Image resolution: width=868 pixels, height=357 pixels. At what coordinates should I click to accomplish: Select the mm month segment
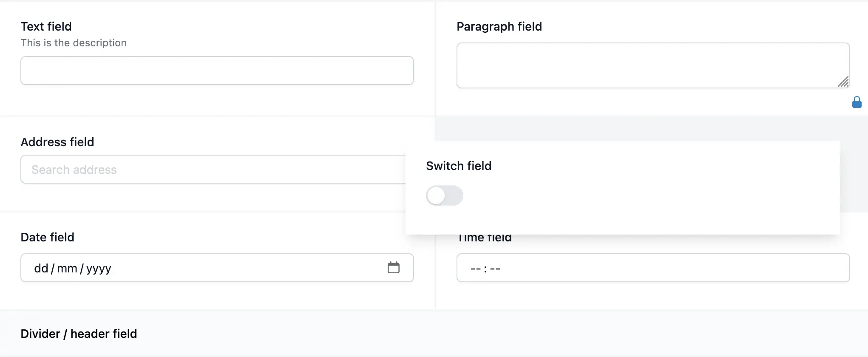[67, 269]
